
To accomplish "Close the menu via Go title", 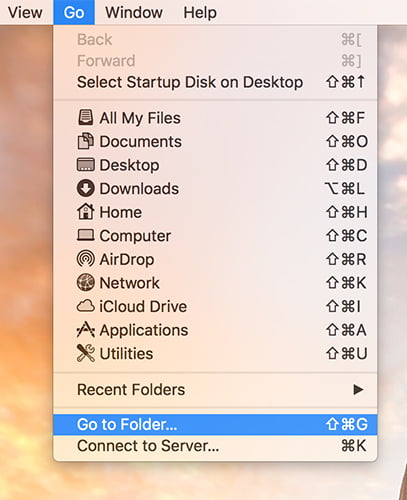I will 74,13.
